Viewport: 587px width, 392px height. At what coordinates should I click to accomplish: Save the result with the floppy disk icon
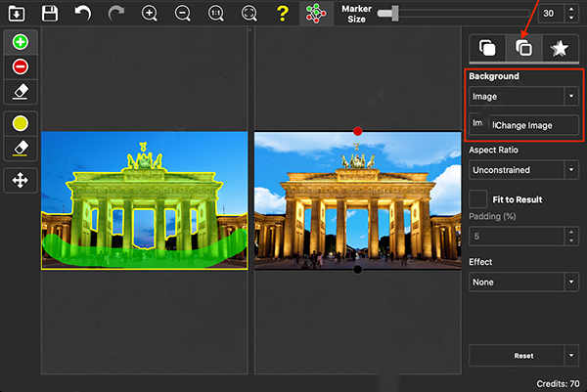click(x=50, y=14)
